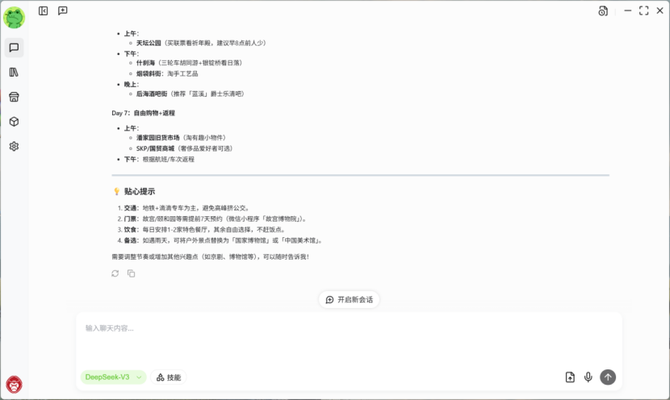
Task: Expand the DeepSeek-V3 model dropdown
Action: click(x=113, y=377)
